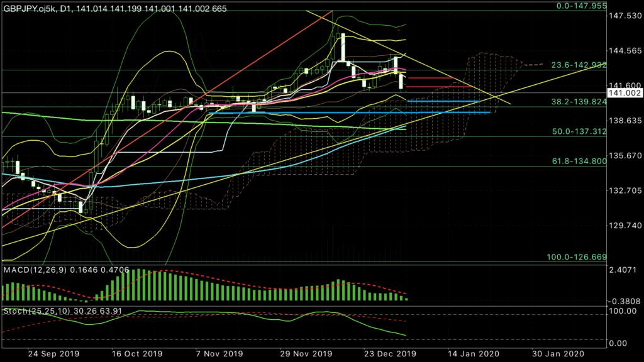Select the upper blue horizontal support line

(443, 101)
